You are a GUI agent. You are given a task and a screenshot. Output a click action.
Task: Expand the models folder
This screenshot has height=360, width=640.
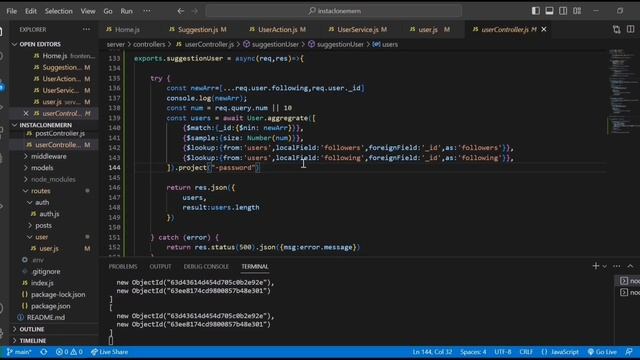(x=42, y=168)
